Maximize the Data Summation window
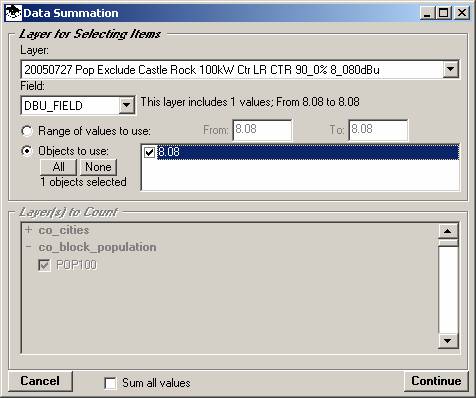 click(444, 13)
